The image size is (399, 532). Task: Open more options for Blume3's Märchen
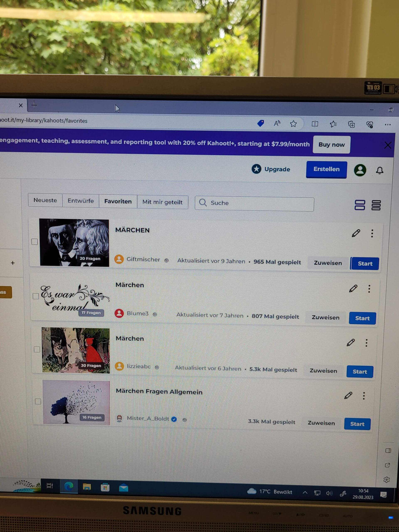click(x=369, y=289)
